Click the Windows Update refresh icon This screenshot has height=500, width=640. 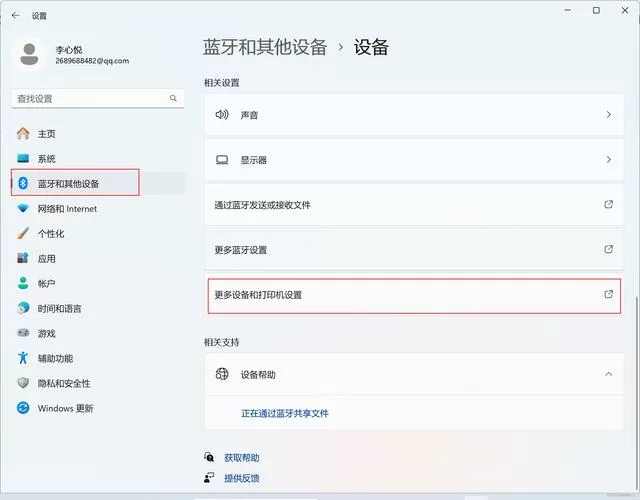(x=23, y=408)
